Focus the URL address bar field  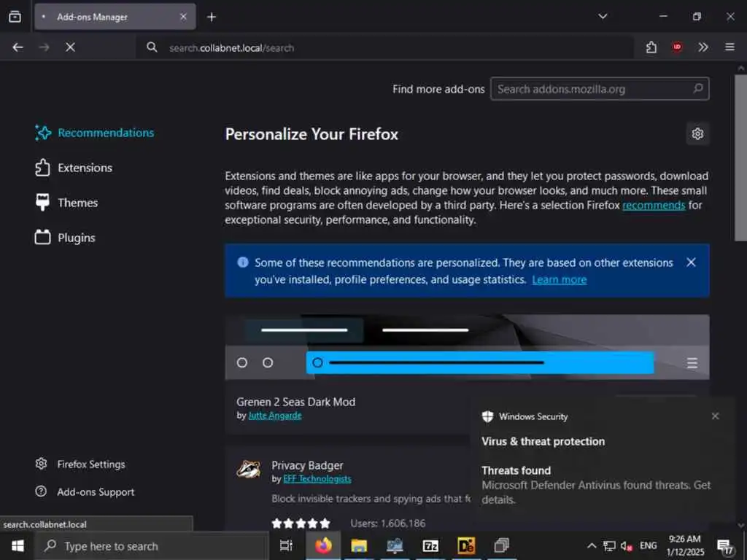pyautogui.click(x=385, y=47)
